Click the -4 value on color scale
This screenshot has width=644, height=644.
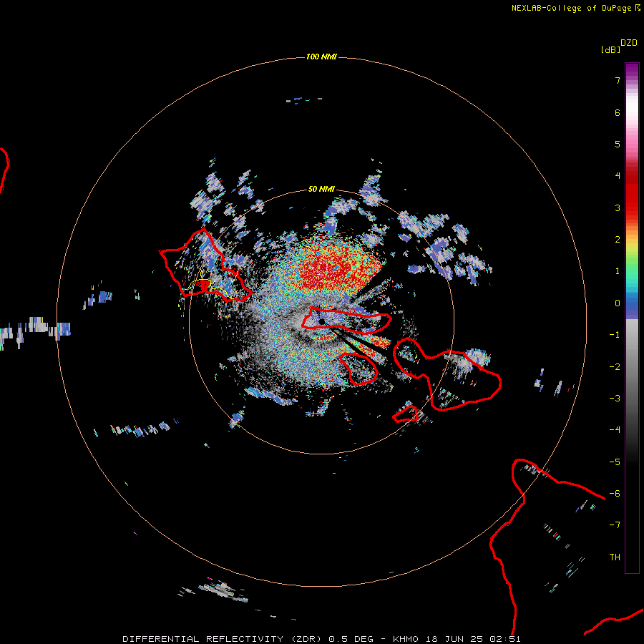point(615,430)
